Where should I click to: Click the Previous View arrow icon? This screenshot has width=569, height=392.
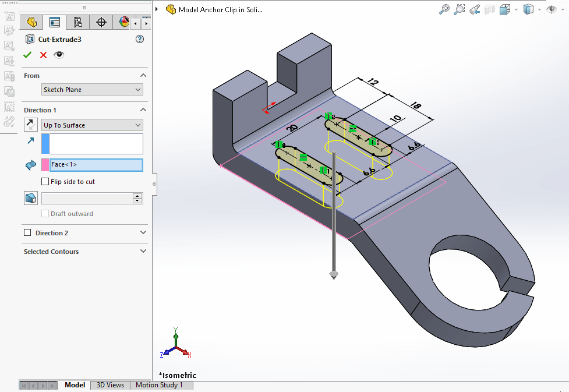click(x=474, y=9)
